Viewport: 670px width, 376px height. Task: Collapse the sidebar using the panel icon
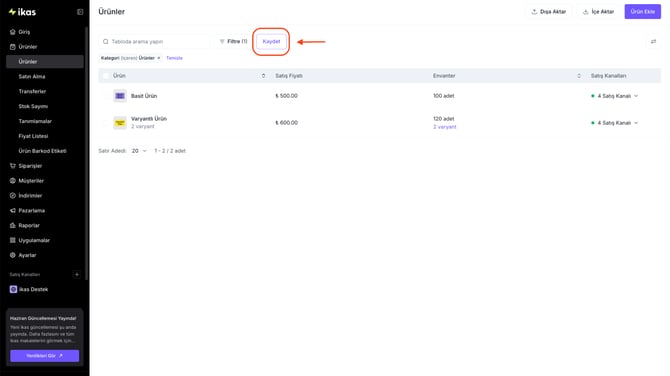[80, 12]
